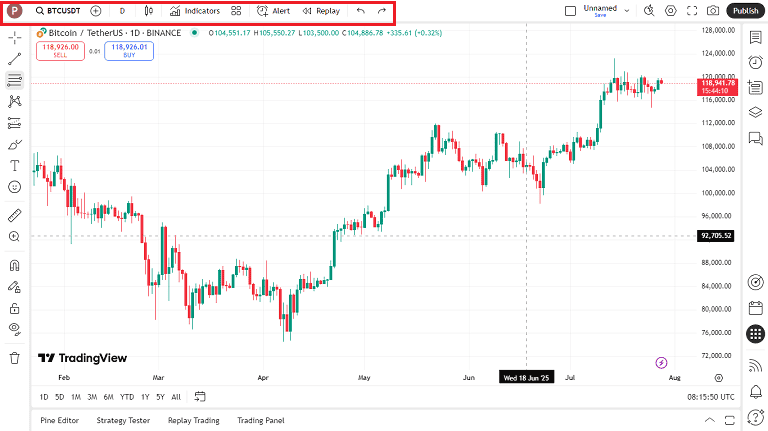Open the Alerts clock panel
The height and width of the screenshot is (431, 768).
click(x=756, y=62)
